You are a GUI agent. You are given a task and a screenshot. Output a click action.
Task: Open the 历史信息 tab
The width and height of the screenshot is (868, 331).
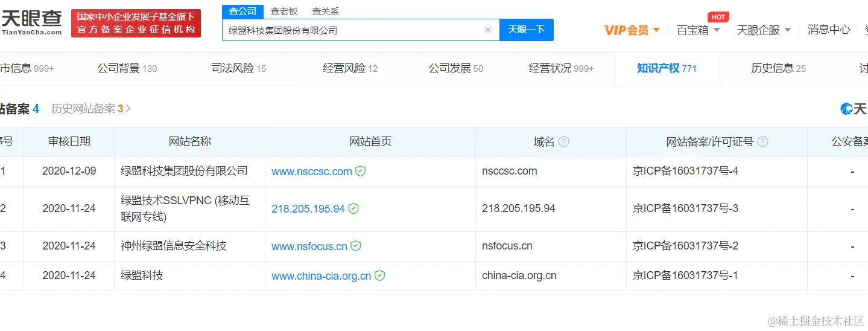pyautogui.click(x=779, y=68)
